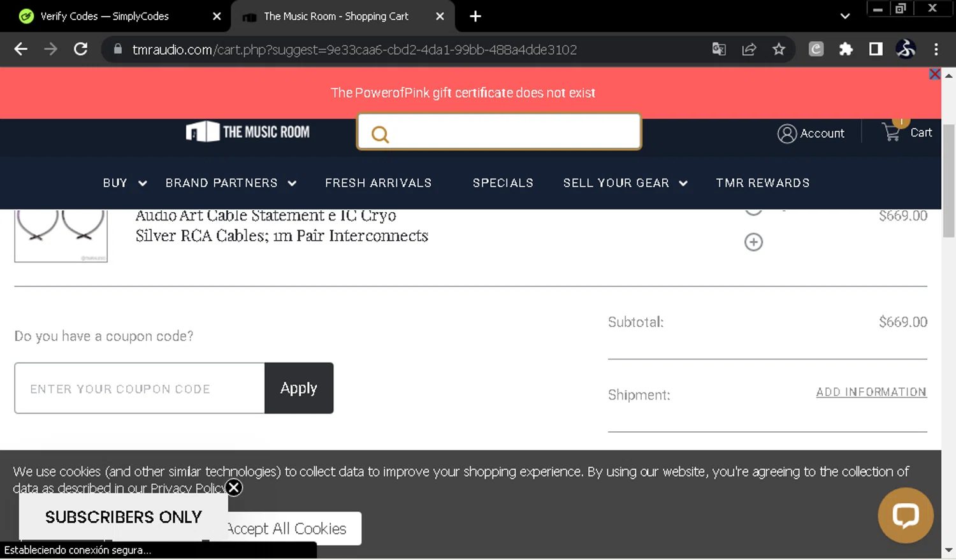Open the browser profile avatar
The width and height of the screenshot is (956, 560).
(906, 49)
